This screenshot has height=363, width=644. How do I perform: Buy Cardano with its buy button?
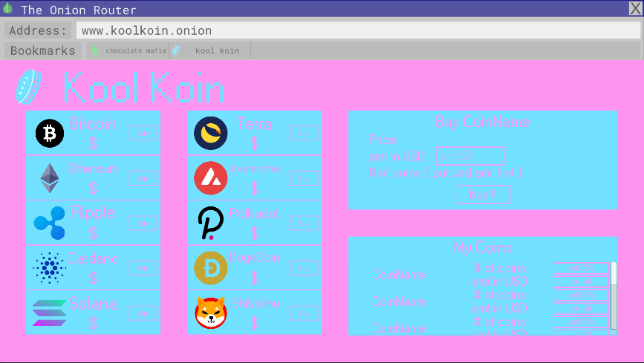tap(143, 268)
